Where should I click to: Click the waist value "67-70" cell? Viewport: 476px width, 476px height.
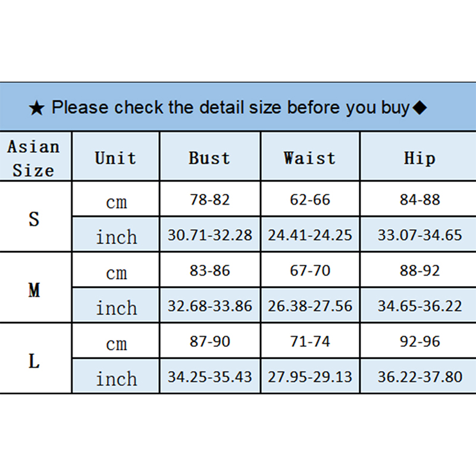coord(309,271)
